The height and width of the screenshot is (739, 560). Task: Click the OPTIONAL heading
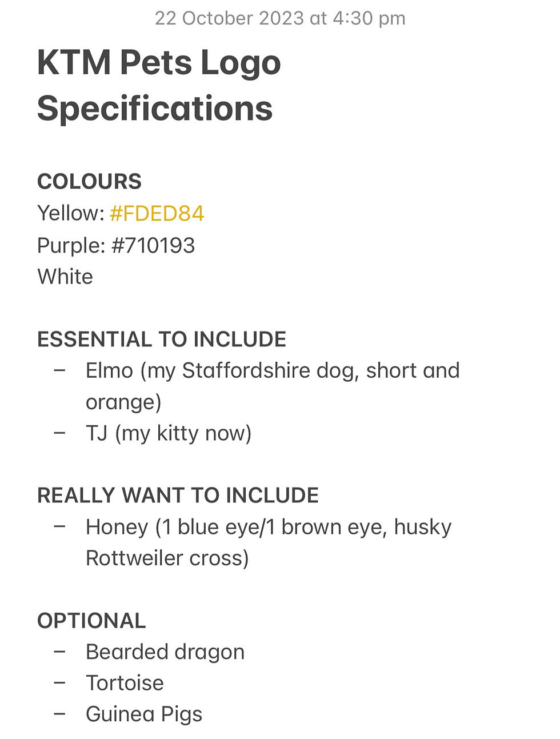[91, 621]
